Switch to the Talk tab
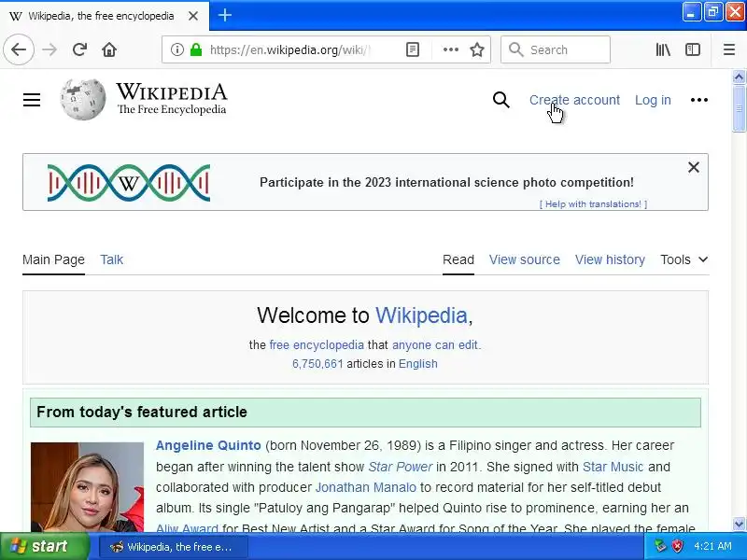This screenshot has width=747, height=560. pyautogui.click(x=111, y=259)
